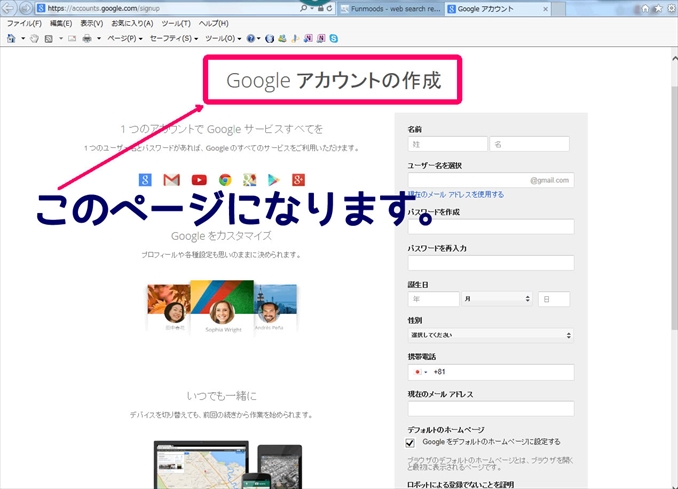Open the dropdown arrow beside the Print icon

99,38
